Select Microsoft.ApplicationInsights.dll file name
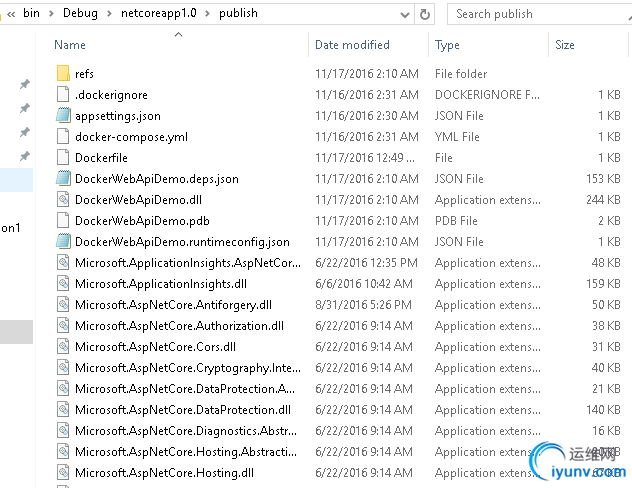 pos(161,284)
